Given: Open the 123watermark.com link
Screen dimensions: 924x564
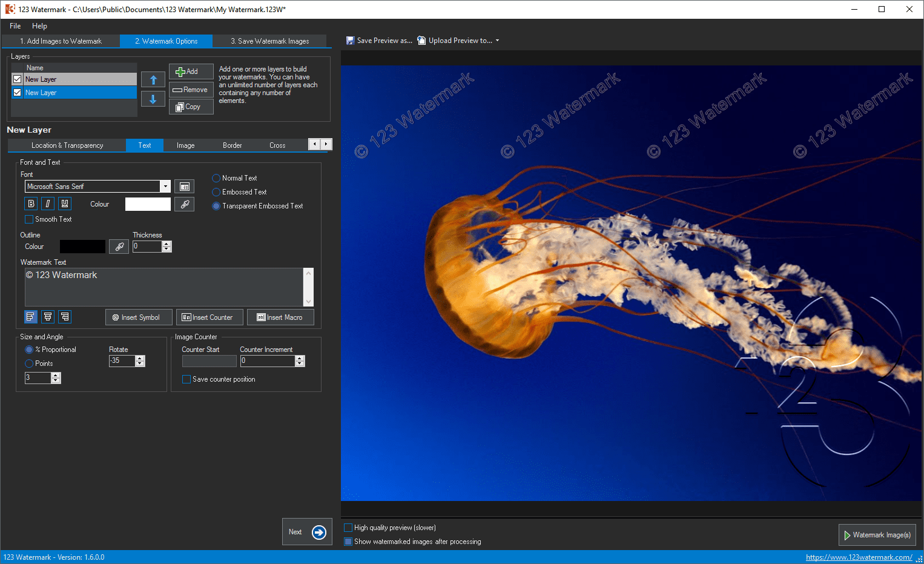Looking at the screenshot, I should [x=859, y=557].
